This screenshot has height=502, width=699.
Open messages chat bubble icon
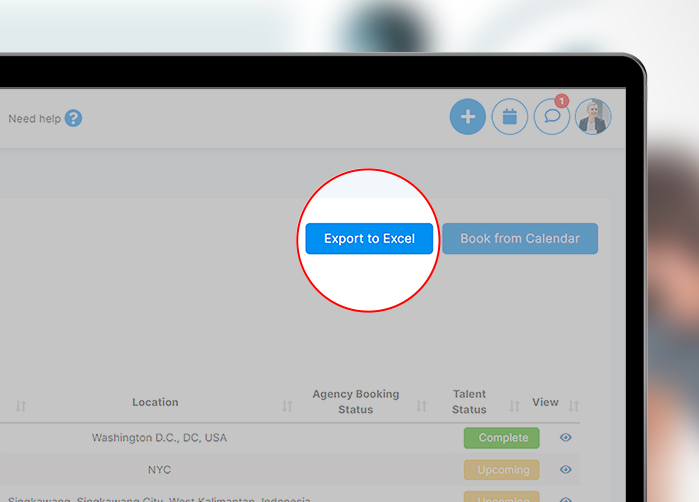551,117
